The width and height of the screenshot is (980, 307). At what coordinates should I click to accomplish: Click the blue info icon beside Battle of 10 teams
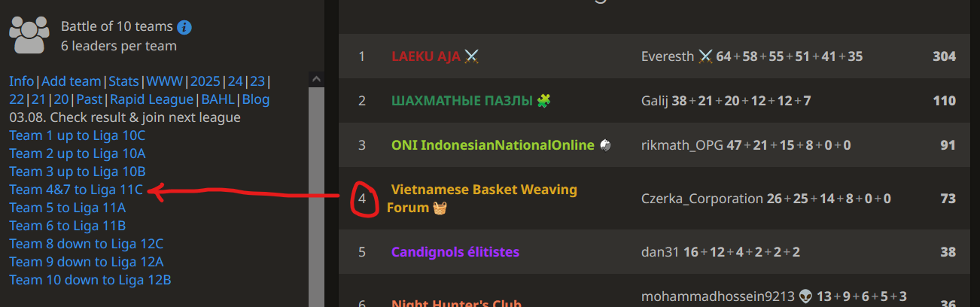184,28
